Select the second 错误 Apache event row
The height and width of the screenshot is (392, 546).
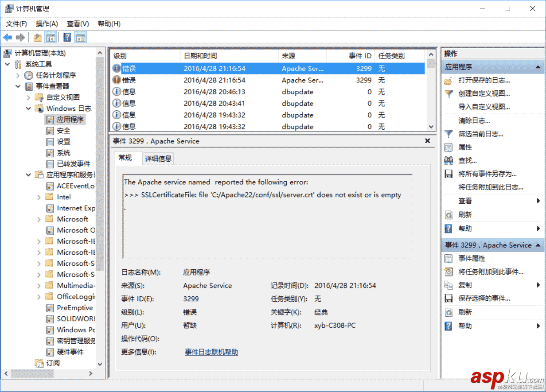pos(267,80)
